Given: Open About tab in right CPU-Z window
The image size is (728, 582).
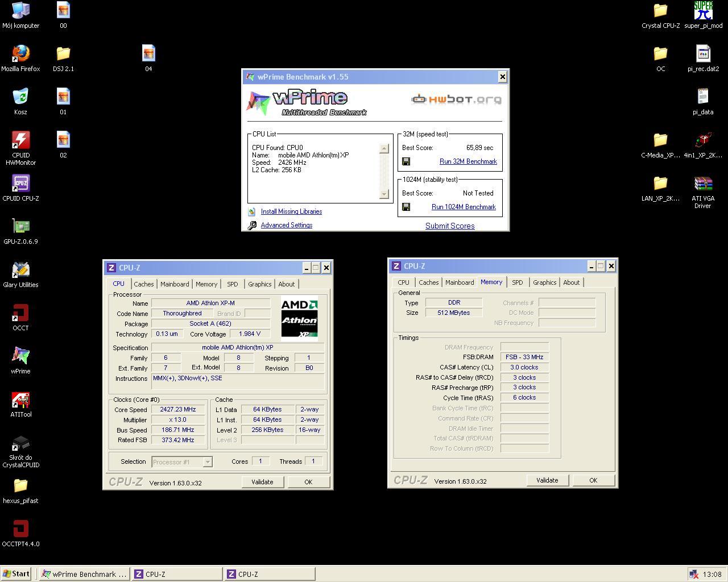Looking at the screenshot, I should [572, 282].
